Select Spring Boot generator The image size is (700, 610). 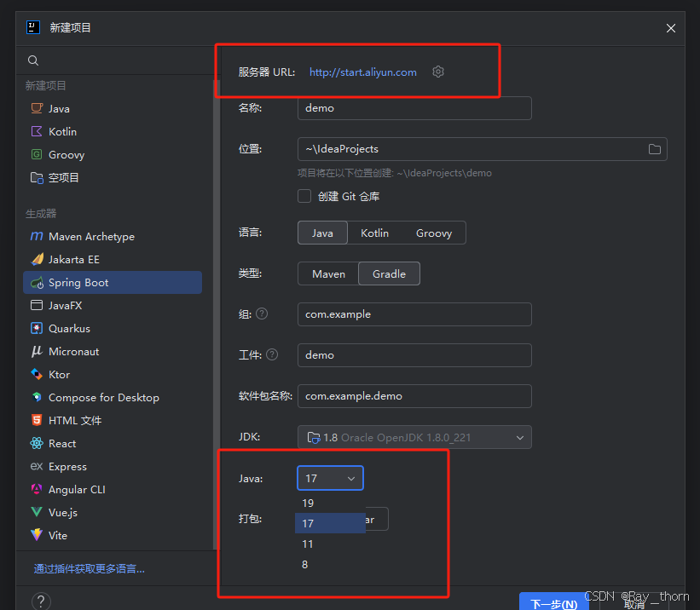(x=113, y=283)
